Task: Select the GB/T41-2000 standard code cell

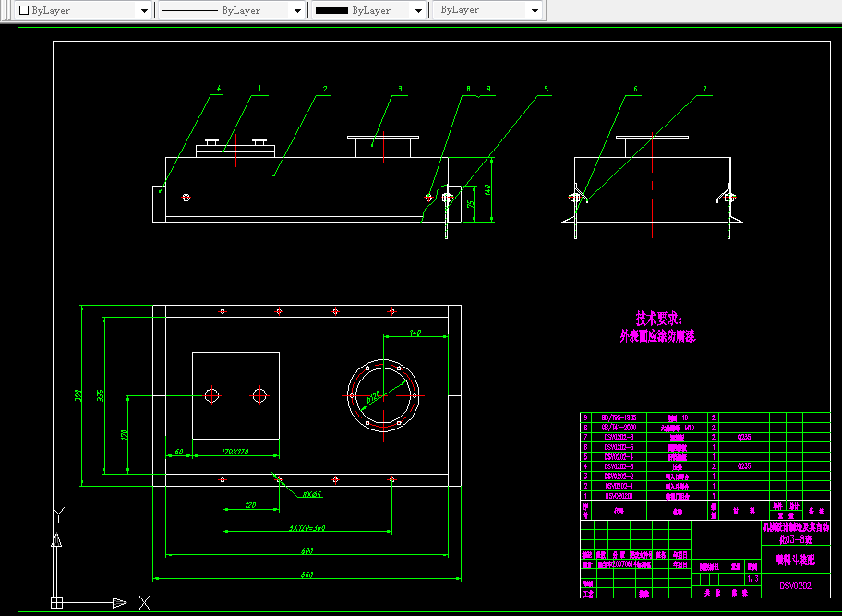Action: point(619,428)
